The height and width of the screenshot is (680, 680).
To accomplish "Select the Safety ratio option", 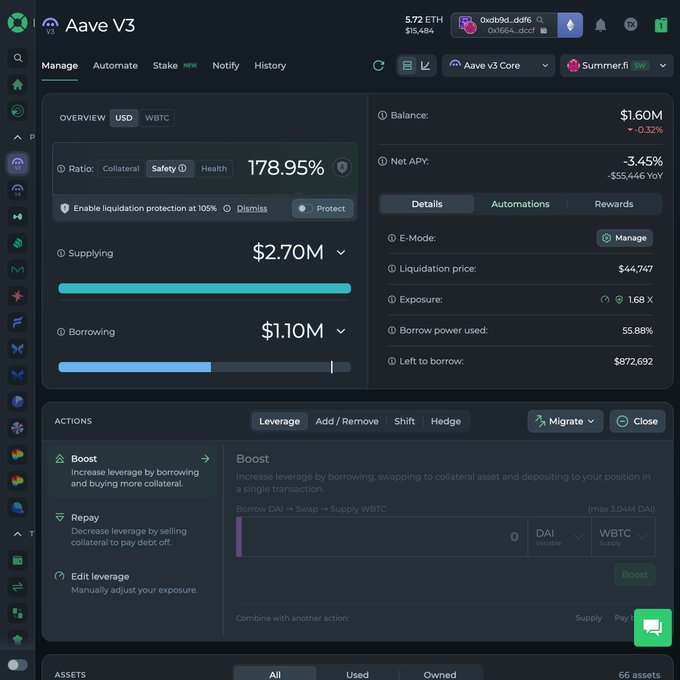I will click(x=169, y=169).
